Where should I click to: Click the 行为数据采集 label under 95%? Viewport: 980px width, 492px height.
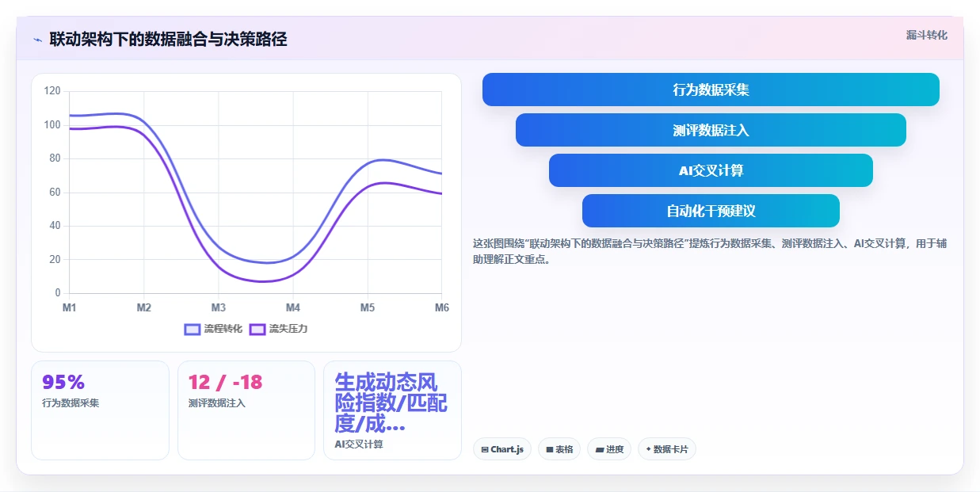[71, 402]
